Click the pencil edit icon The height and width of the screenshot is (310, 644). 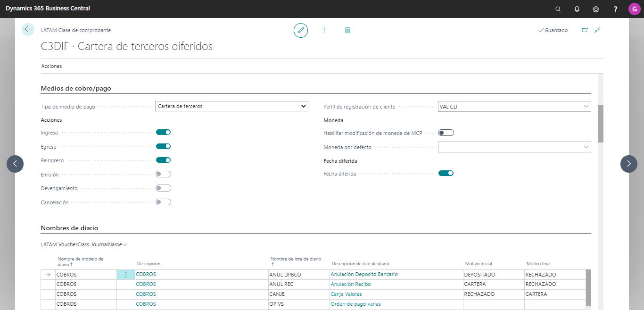(300, 30)
